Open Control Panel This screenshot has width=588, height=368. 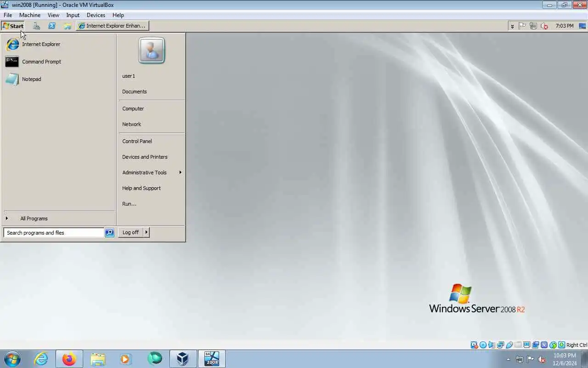tap(152, 141)
